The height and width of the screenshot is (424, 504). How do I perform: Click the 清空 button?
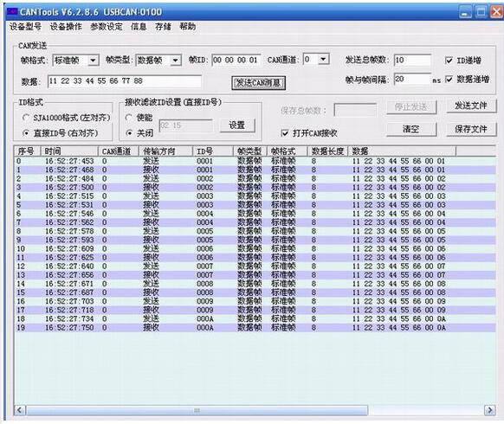(411, 129)
